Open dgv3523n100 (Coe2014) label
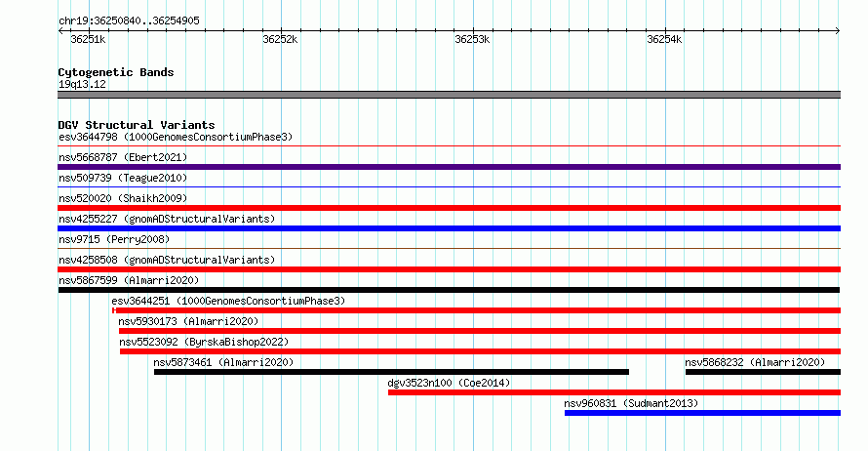The width and height of the screenshot is (868, 451). pyautogui.click(x=449, y=383)
